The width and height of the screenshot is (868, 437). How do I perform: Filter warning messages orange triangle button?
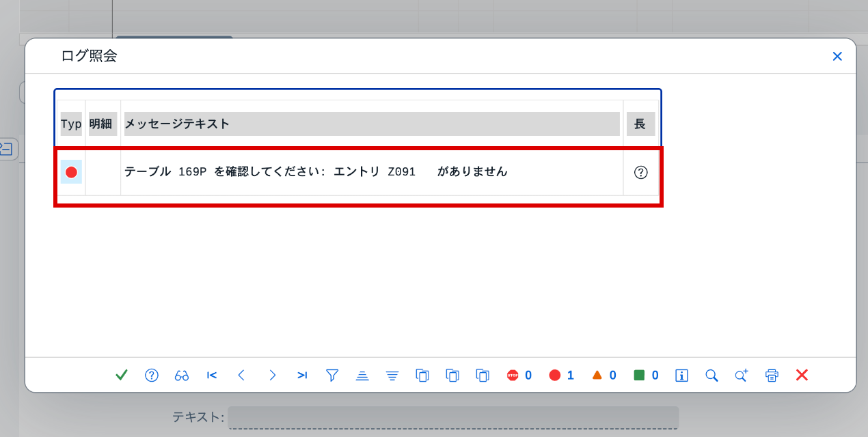click(x=603, y=375)
